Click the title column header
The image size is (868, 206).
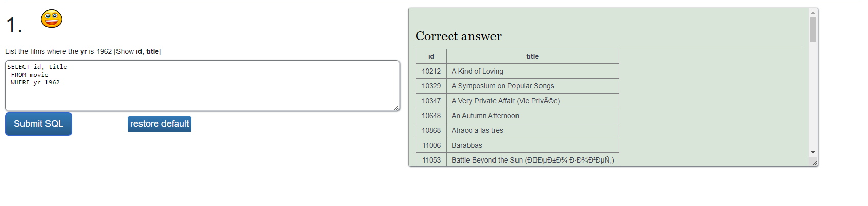[532, 56]
